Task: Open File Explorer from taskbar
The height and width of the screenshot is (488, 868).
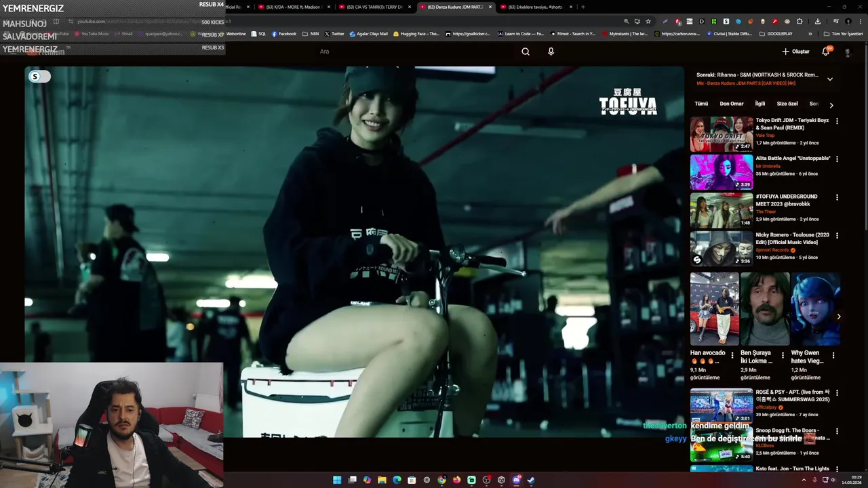Action: coord(382,480)
